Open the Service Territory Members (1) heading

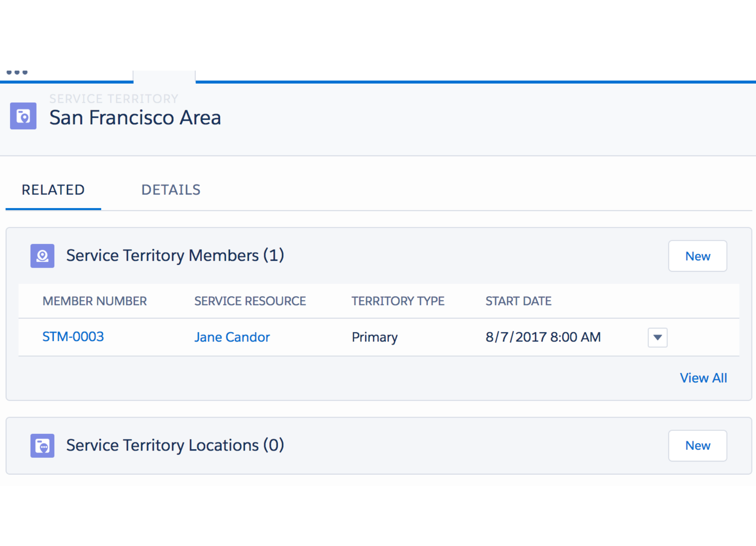point(175,256)
